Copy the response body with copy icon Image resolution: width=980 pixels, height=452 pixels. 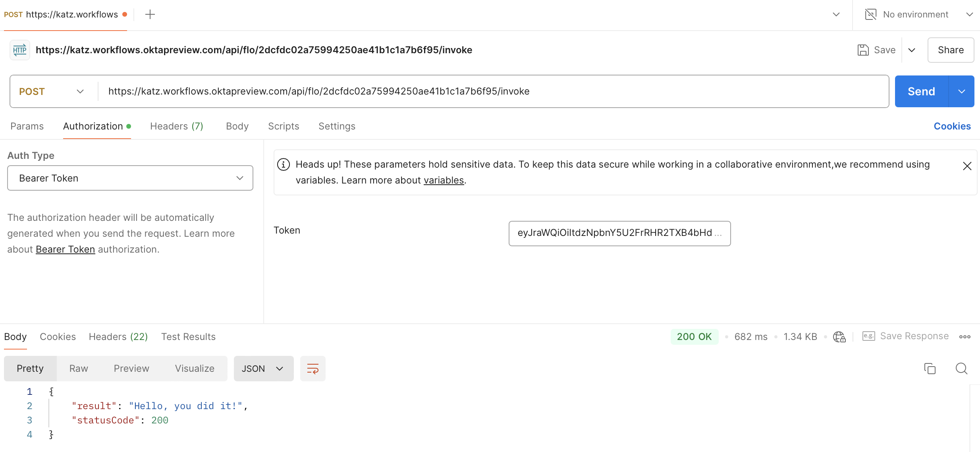930,369
